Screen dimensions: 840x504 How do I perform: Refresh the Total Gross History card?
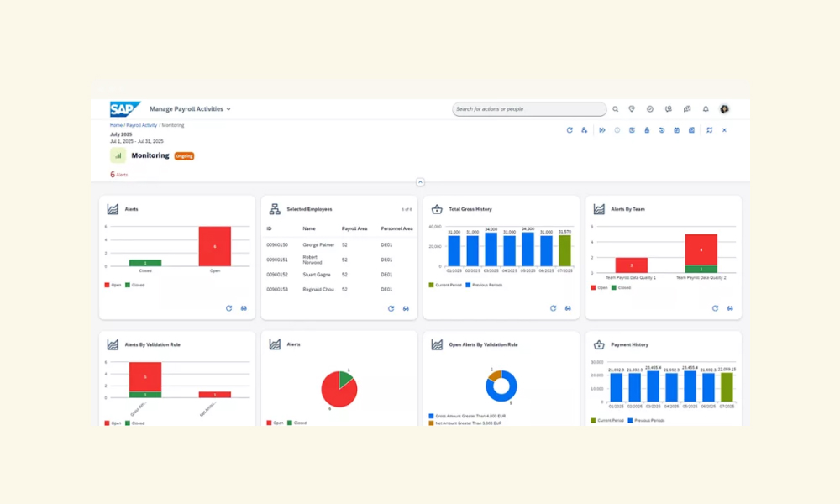click(553, 308)
